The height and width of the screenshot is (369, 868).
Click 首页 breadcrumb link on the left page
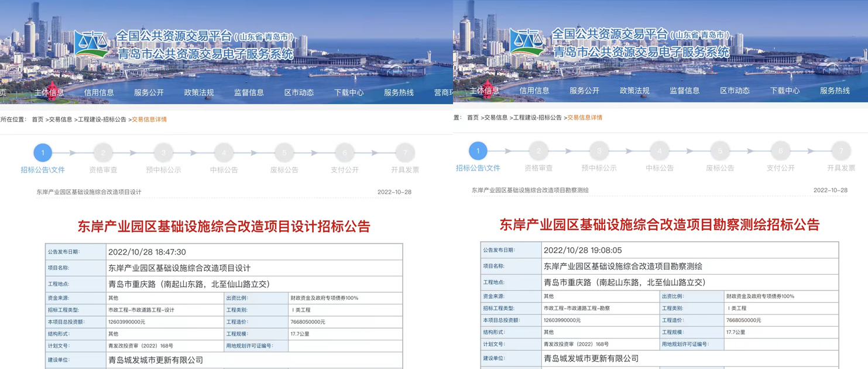click(37, 119)
